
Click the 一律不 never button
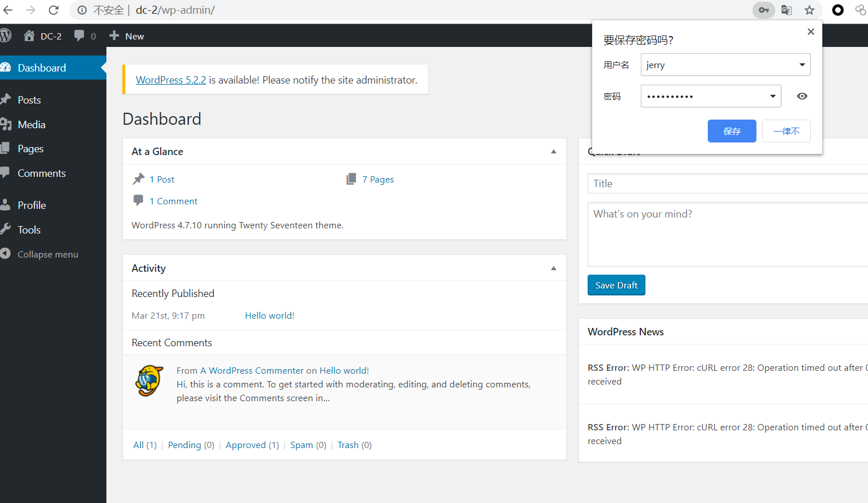tap(786, 131)
